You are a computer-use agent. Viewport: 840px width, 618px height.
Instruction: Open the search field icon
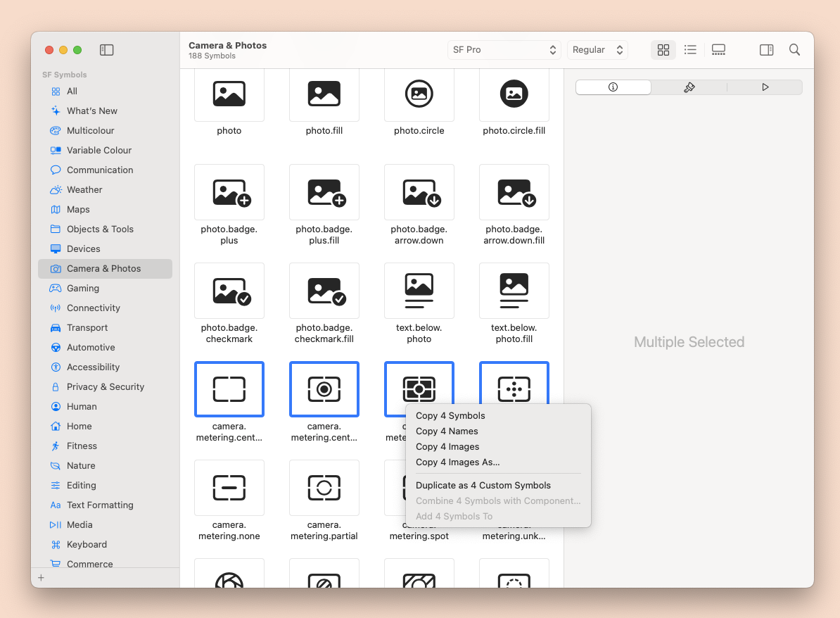tap(794, 50)
